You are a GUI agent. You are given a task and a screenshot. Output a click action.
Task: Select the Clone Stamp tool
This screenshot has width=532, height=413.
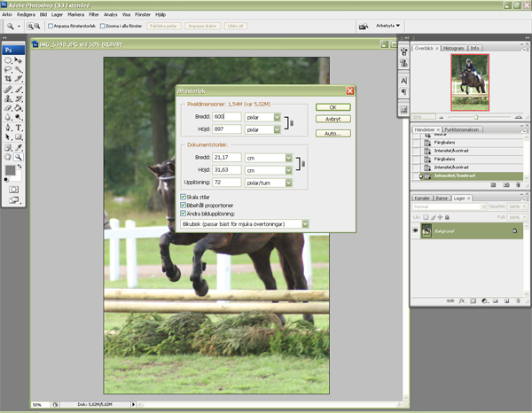pyautogui.click(x=8, y=98)
